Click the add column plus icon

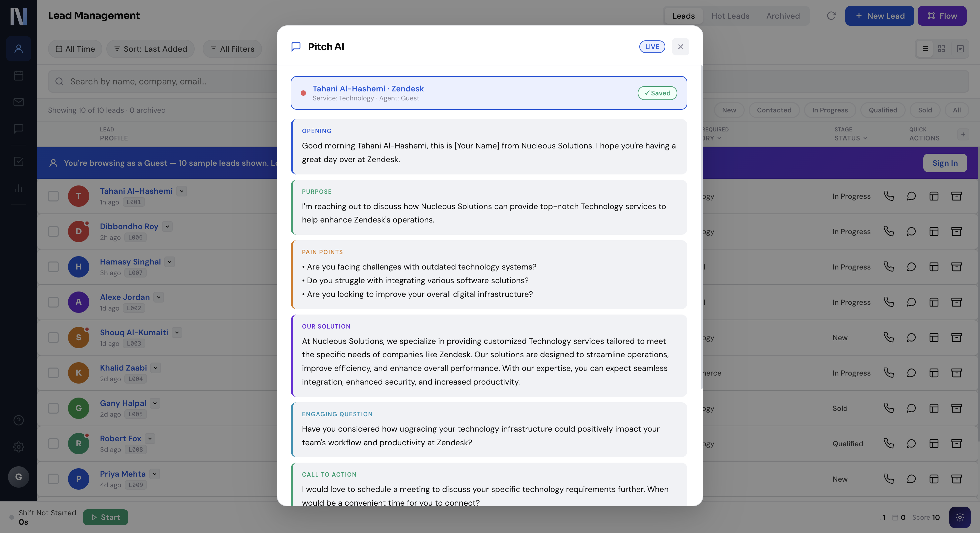(963, 134)
